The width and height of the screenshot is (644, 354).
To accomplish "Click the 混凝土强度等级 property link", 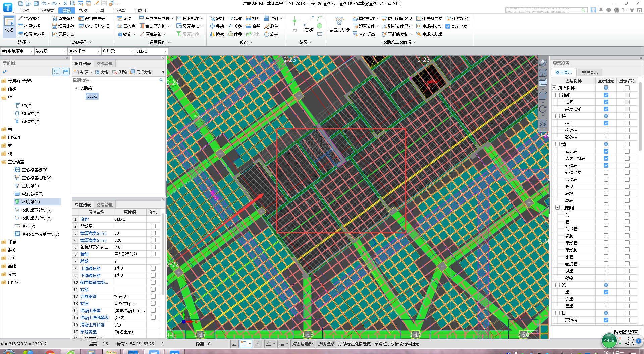I will [95, 317].
